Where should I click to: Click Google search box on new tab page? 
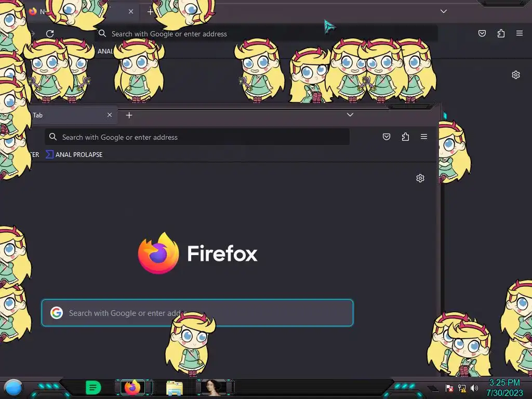(x=197, y=312)
